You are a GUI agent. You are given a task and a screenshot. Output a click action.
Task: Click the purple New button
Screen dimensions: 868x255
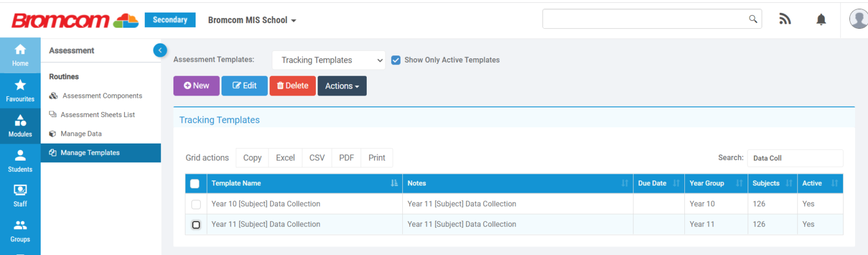(196, 86)
